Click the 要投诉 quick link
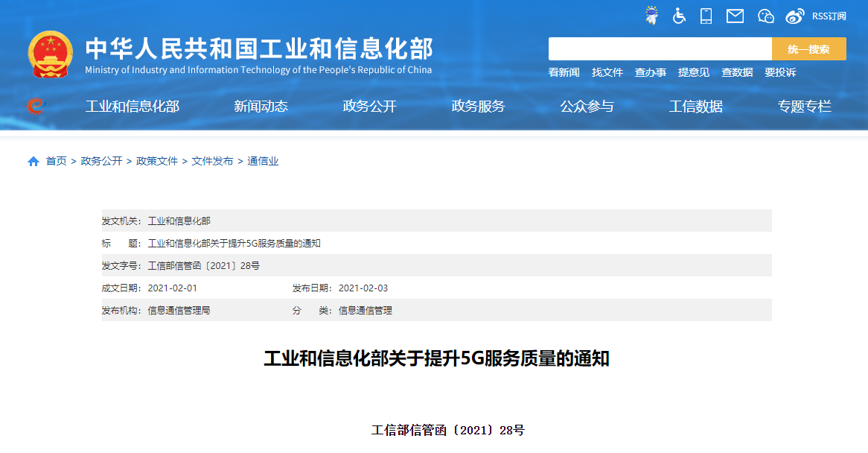 tap(780, 72)
